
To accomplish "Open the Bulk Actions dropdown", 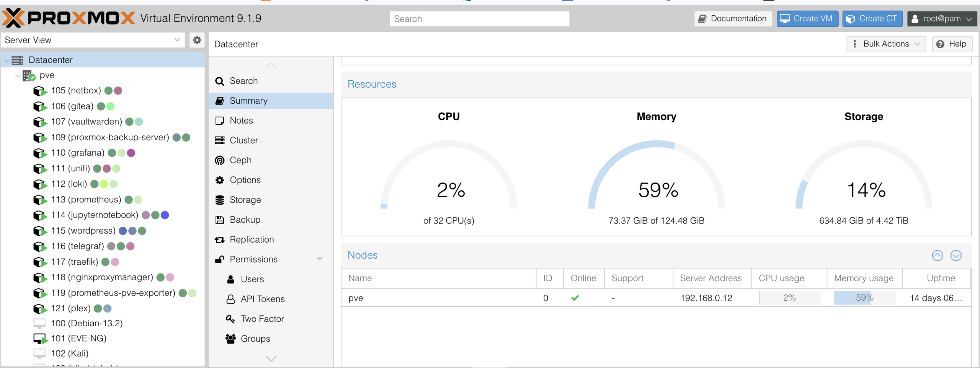I will point(886,44).
